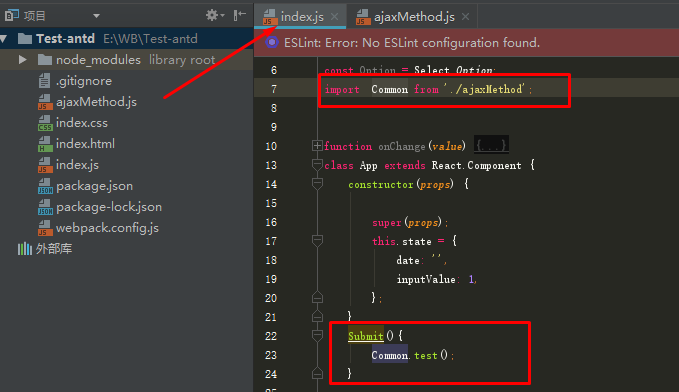
Task: Click the JSON icon of package.json
Action: pos(45,186)
